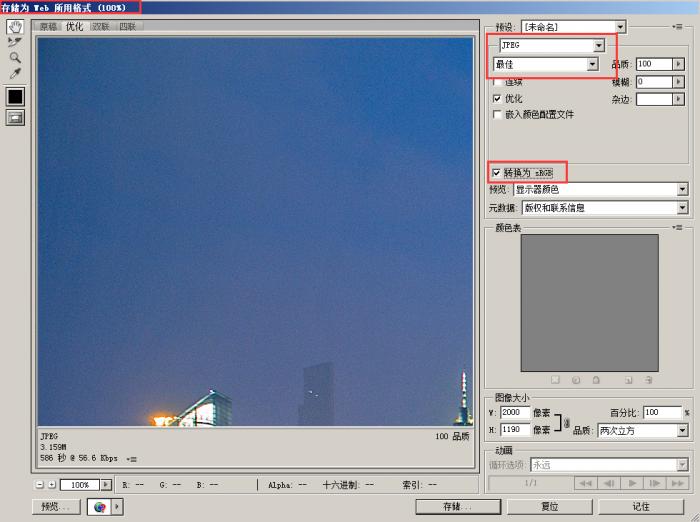The image size is (700, 522).
Task: Click the width field showing 2000
Action: (515, 412)
